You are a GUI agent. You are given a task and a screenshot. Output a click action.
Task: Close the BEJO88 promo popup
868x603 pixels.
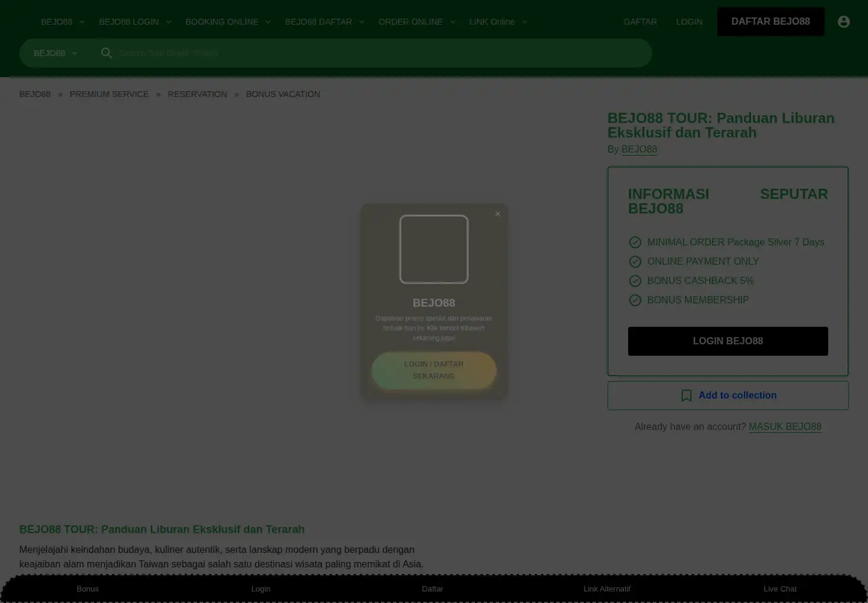coord(498,214)
